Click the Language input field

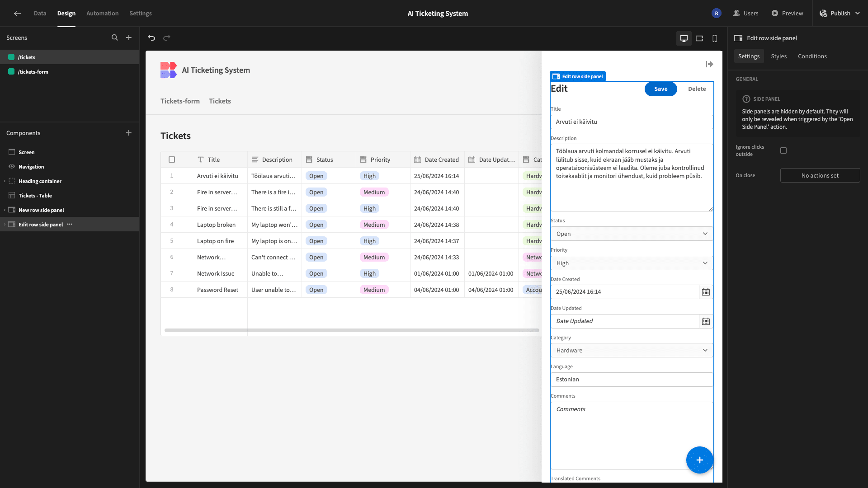point(632,380)
